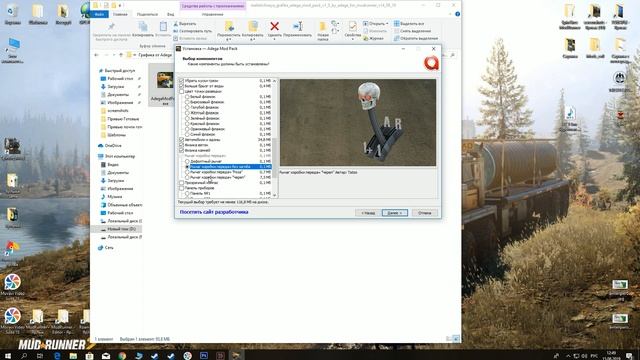Switch to the Share (Поделиться) ribbon tab
640x360 pixels.
(147, 14)
